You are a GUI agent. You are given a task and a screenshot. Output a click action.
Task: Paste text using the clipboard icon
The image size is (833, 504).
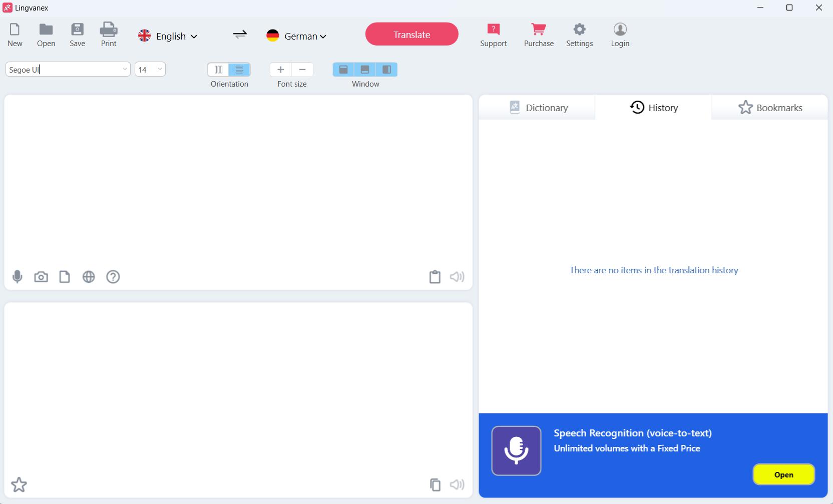(x=435, y=277)
